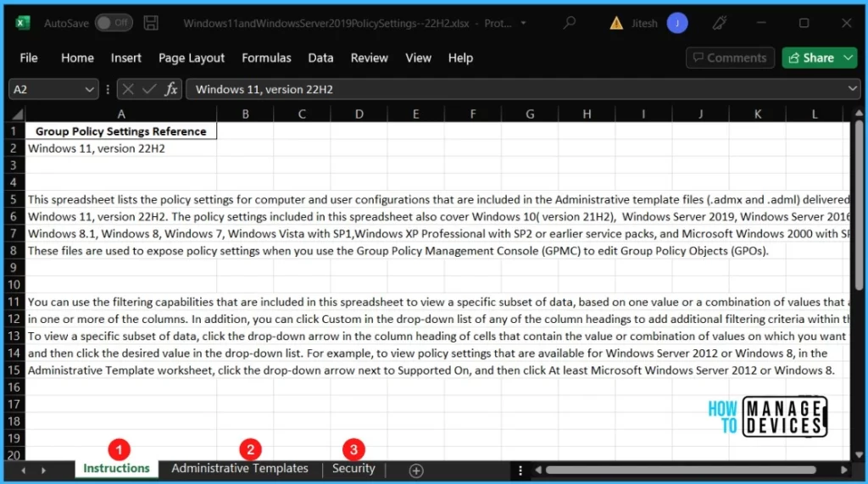Click the Share button
868x484 pixels.
tap(811, 58)
